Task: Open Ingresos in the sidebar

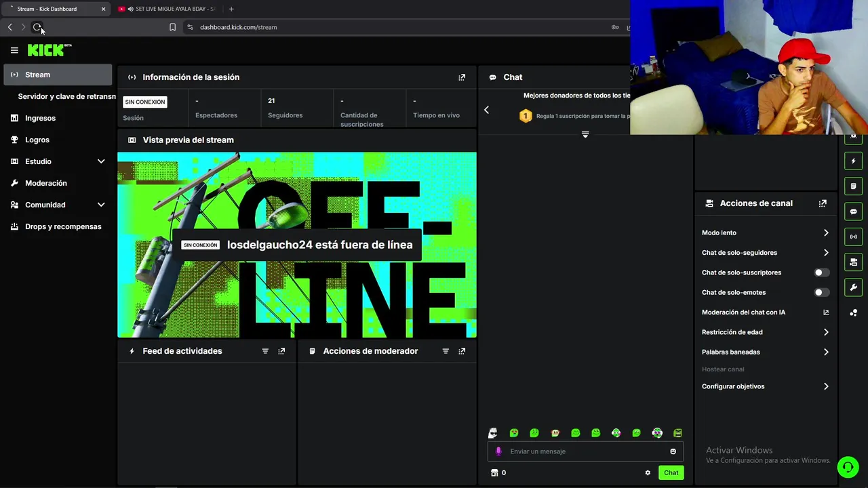Action: 58,118
